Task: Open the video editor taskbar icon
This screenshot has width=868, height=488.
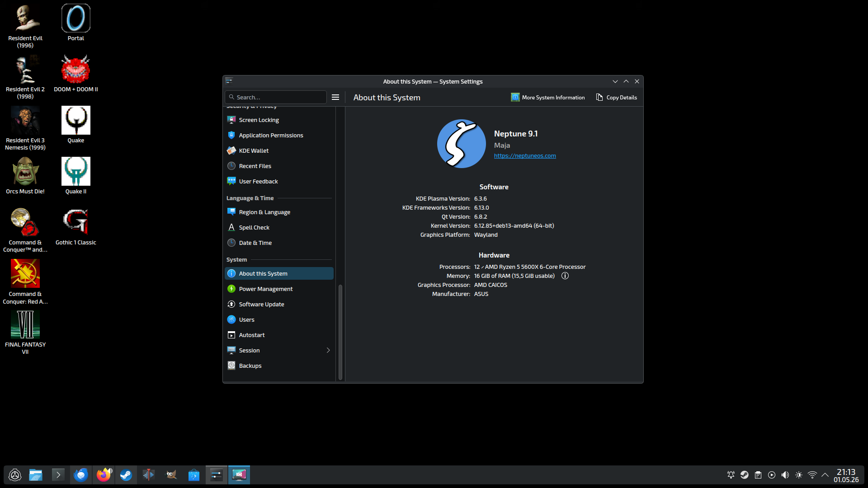Action: tap(149, 475)
